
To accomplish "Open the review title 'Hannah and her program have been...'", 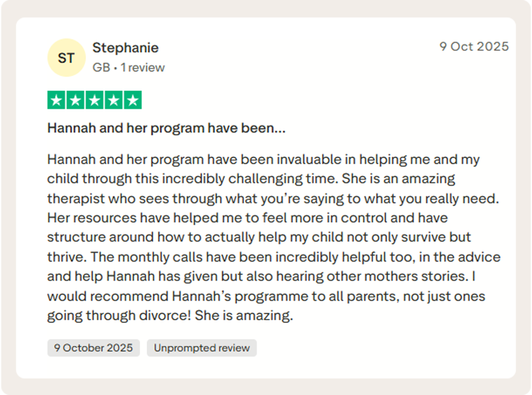I will coord(166,128).
